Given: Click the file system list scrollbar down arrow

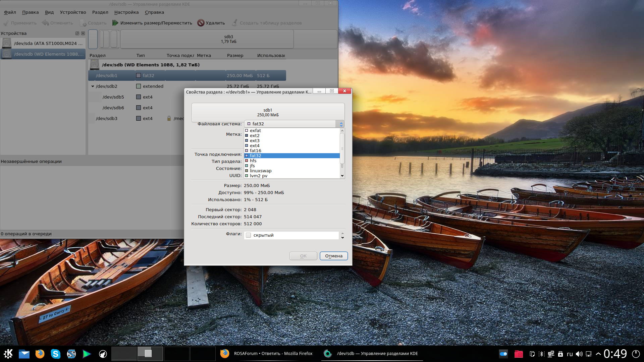Looking at the screenshot, I should coord(342,176).
